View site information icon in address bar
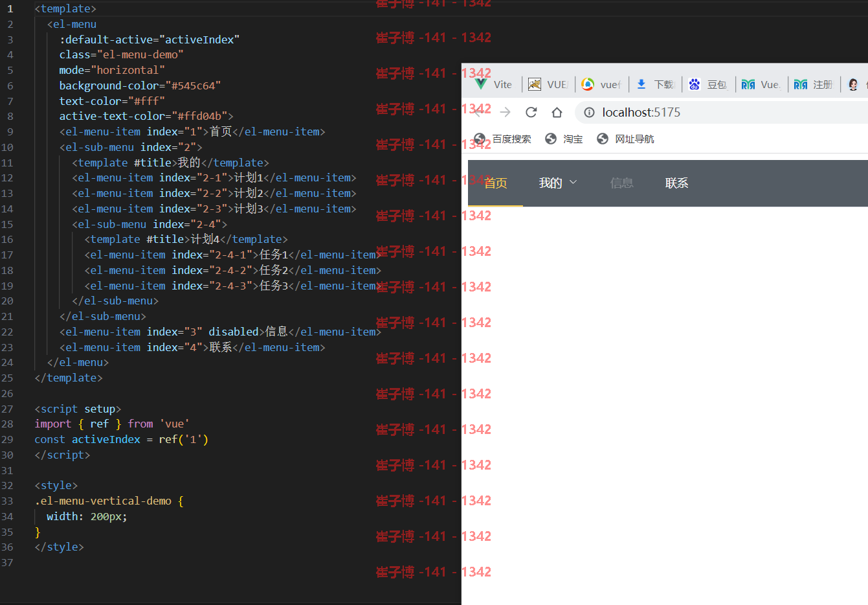The width and height of the screenshot is (868, 605). 589,113
